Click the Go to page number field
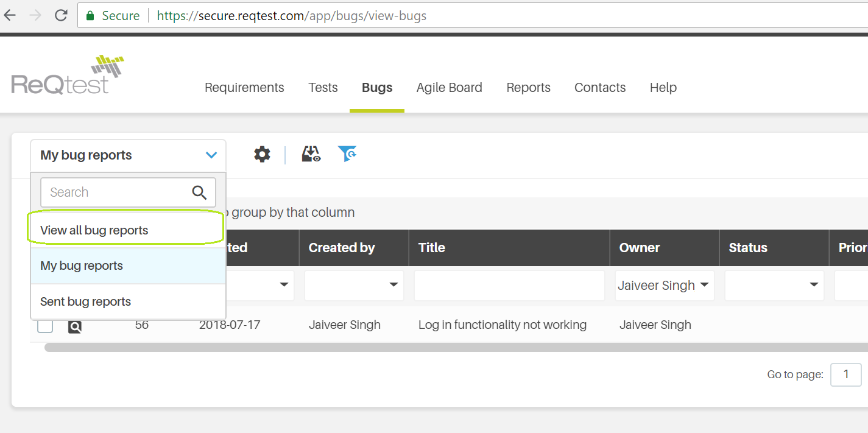 pos(845,375)
